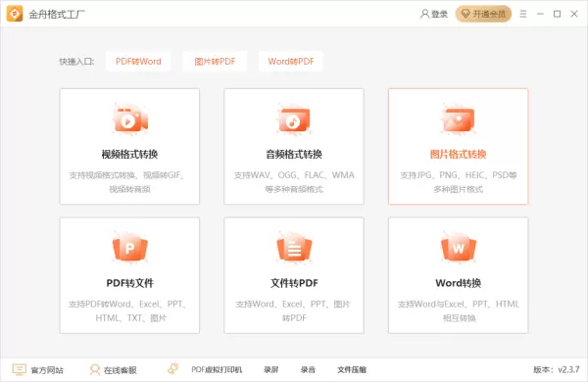Open the 文件压缩 link
The height and width of the screenshot is (382, 588).
click(x=352, y=370)
